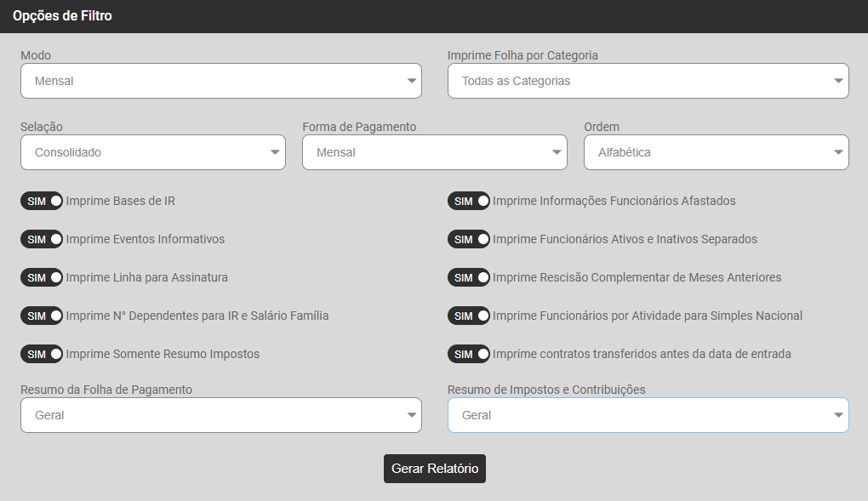Click the Opções de Filtro header title

[62, 16]
